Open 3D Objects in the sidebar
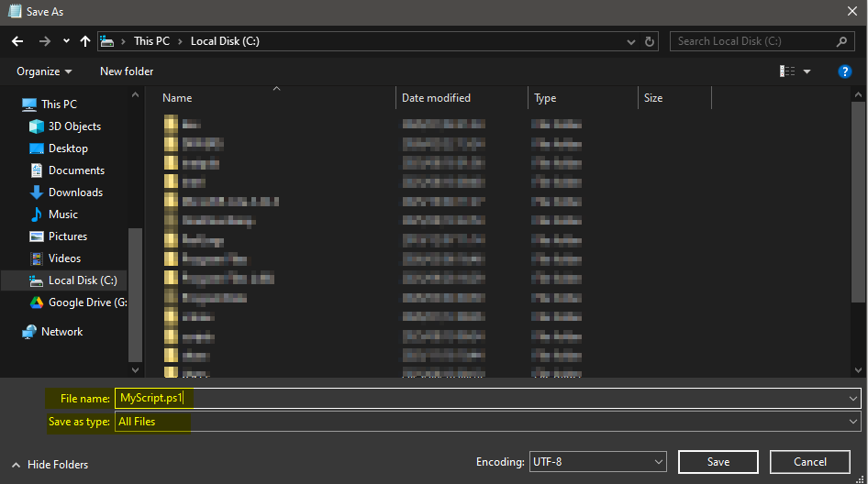The height and width of the screenshot is (484, 868). (74, 126)
